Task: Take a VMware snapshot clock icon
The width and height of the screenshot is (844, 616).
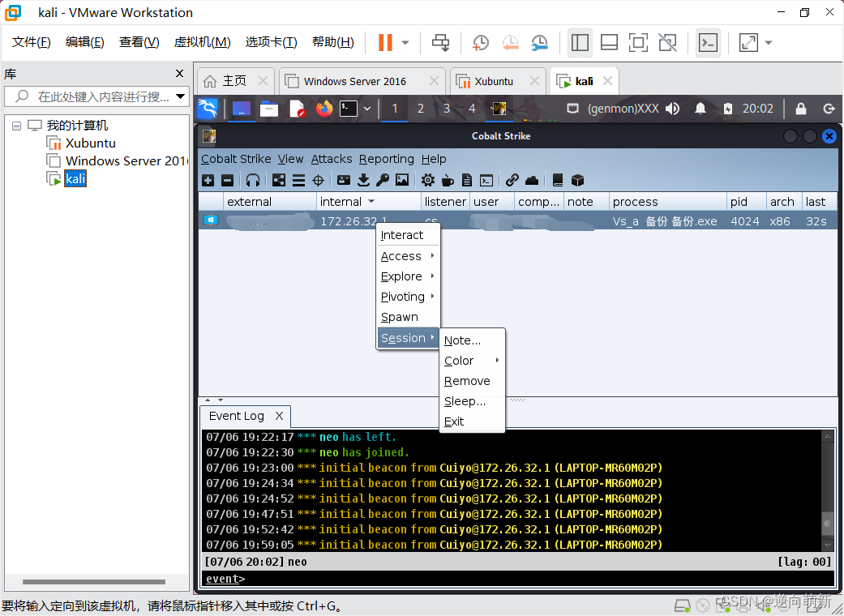Action: pos(480,42)
